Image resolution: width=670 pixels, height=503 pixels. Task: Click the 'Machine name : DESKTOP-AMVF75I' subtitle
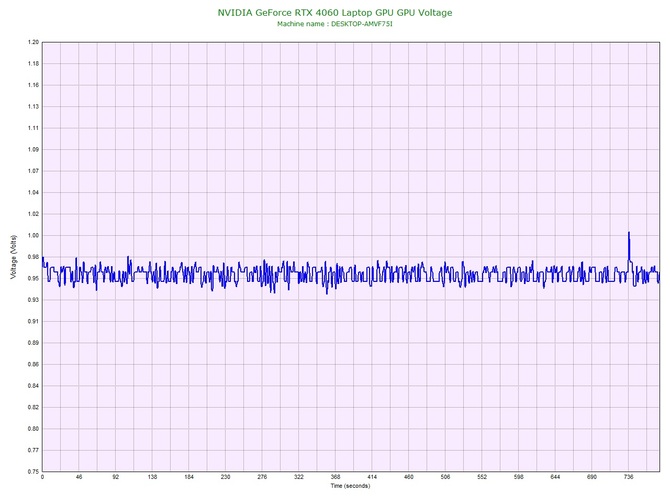(x=335, y=24)
